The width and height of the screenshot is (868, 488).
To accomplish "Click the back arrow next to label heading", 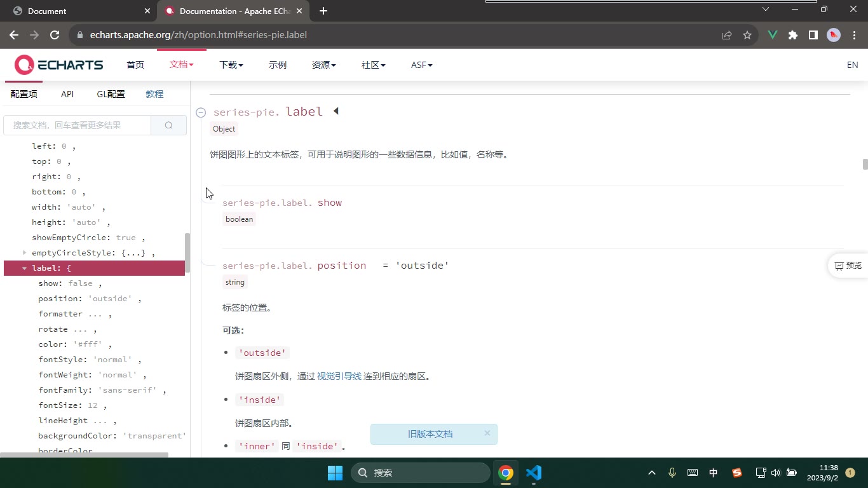I will 336,111.
